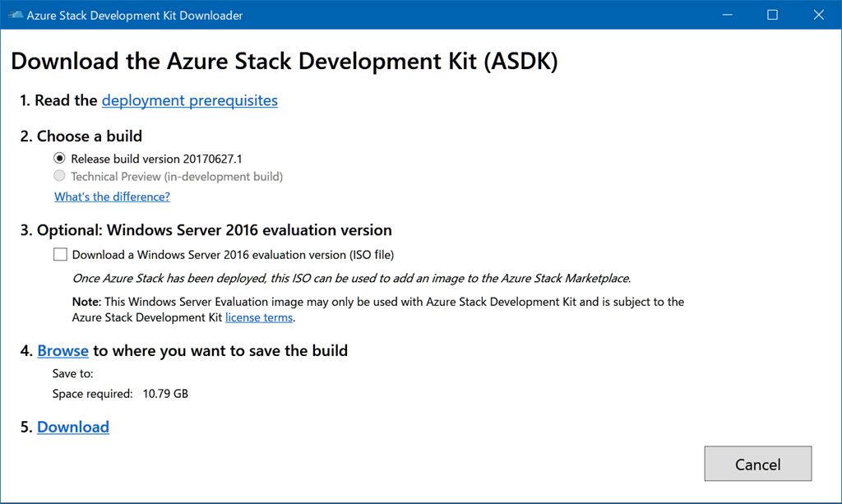Viewport: 842px width, 504px height.
Task: Select the Release build version radio button
Action: pyautogui.click(x=59, y=159)
